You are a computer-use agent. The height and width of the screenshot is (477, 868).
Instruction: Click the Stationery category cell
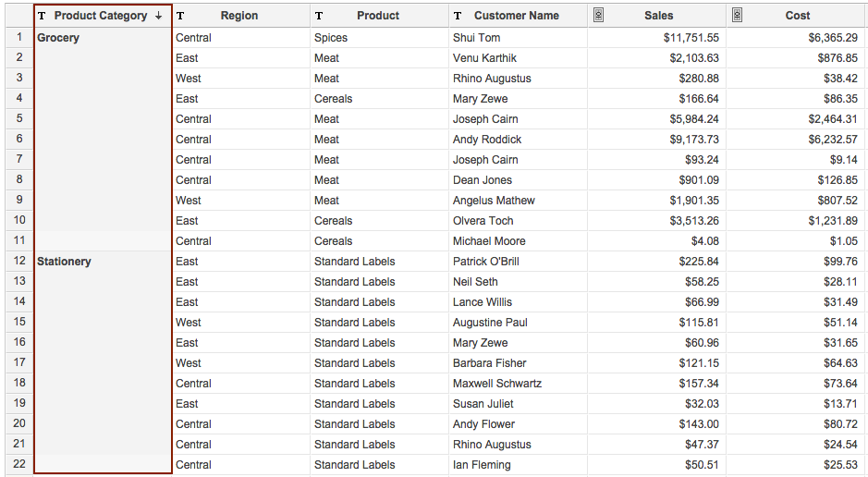tap(64, 262)
